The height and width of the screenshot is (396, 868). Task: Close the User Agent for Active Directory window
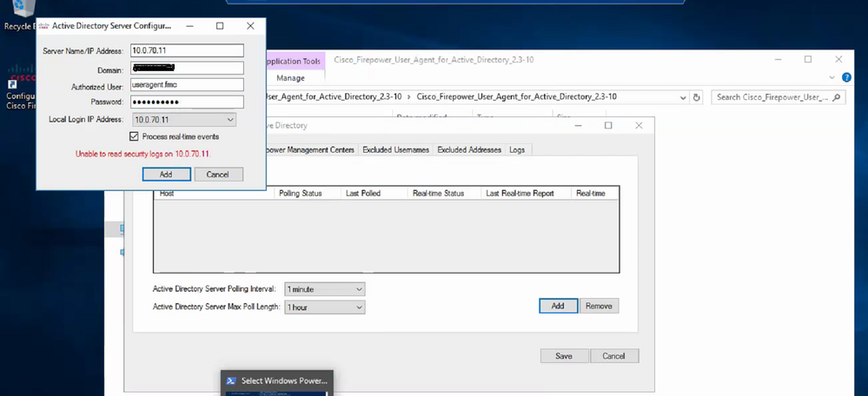[x=639, y=126]
